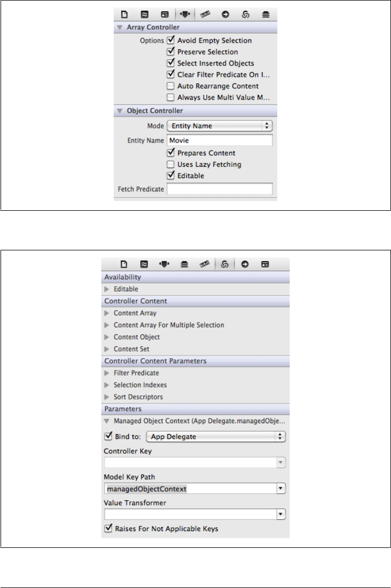
Task: Collapse the Object Controller section
Action: click(x=120, y=111)
